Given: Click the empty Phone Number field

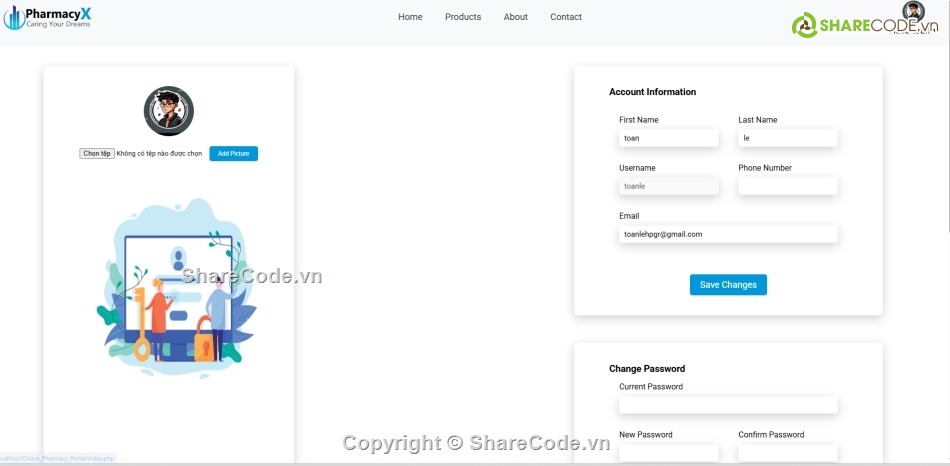Looking at the screenshot, I should [x=787, y=186].
